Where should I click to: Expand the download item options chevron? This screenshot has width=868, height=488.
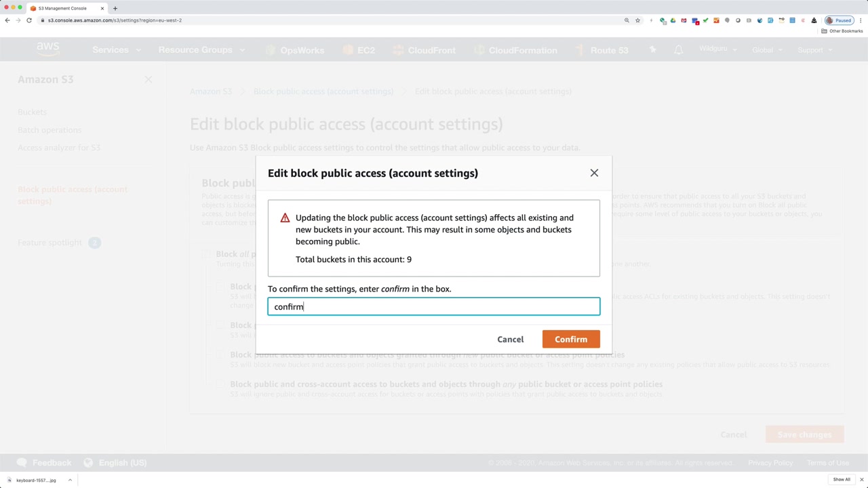coord(70,480)
